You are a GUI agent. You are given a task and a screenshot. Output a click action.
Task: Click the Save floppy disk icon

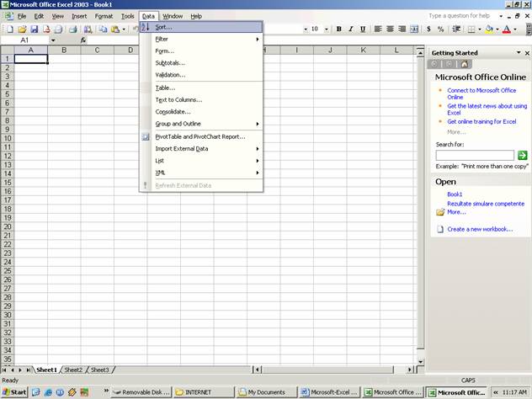[x=35, y=29]
